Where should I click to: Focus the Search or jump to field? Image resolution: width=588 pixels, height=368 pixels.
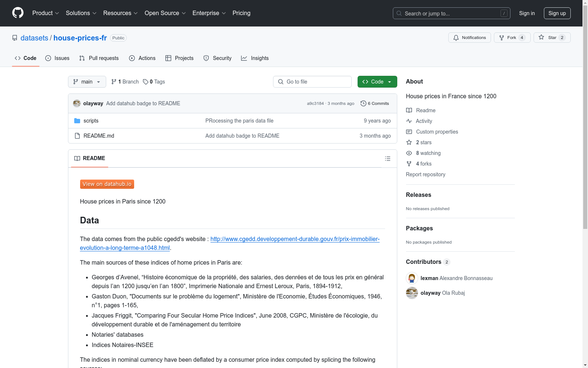pos(451,13)
